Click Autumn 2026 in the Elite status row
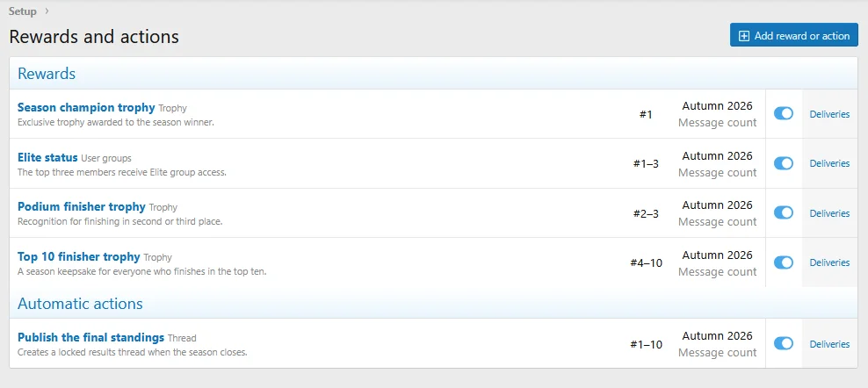 coord(717,155)
